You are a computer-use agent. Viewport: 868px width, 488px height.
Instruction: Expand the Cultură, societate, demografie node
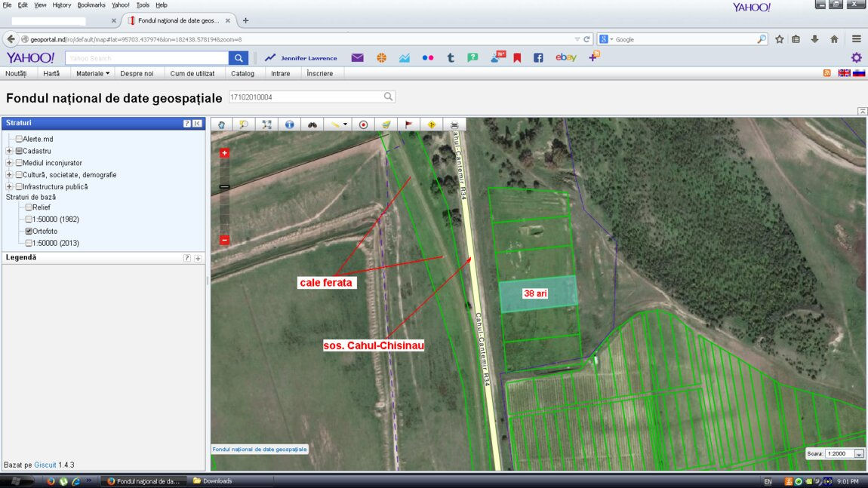(9, 174)
